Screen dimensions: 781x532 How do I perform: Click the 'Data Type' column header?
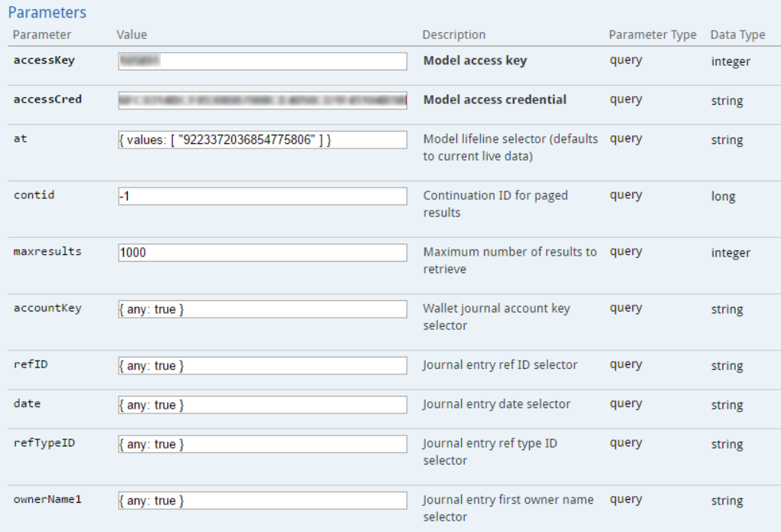pyautogui.click(x=737, y=35)
